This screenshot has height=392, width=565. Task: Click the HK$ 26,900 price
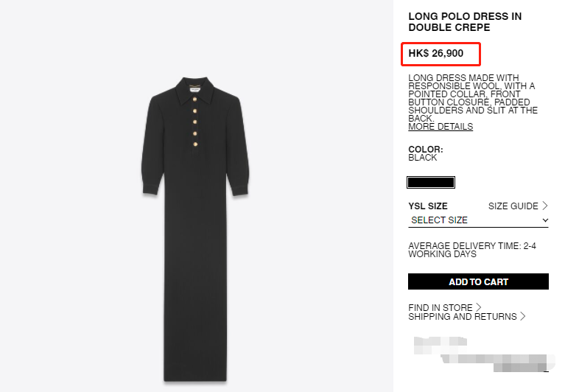[435, 53]
